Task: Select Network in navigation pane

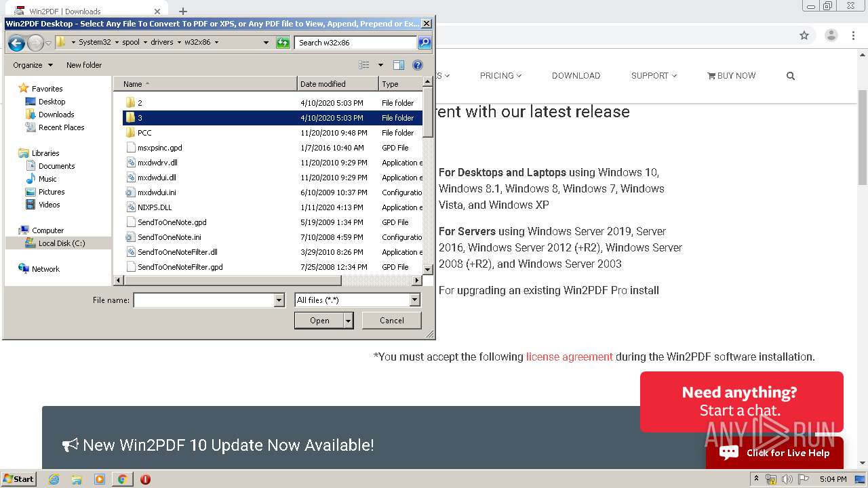Action: pyautogui.click(x=45, y=269)
